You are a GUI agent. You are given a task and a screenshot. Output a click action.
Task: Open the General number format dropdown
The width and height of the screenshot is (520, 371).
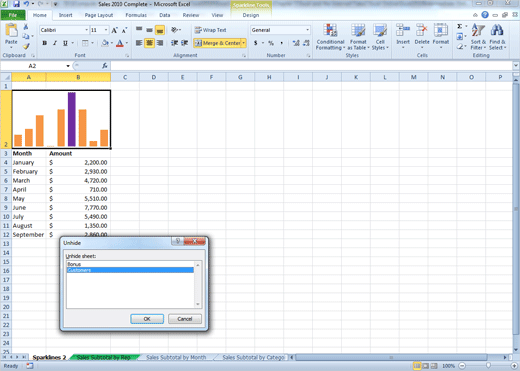pos(307,30)
